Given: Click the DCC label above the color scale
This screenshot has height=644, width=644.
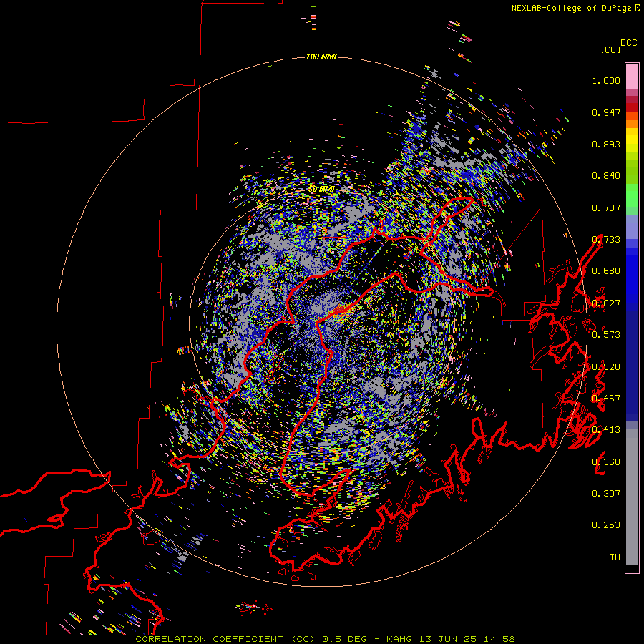Looking at the screenshot, I should [628, 43].
